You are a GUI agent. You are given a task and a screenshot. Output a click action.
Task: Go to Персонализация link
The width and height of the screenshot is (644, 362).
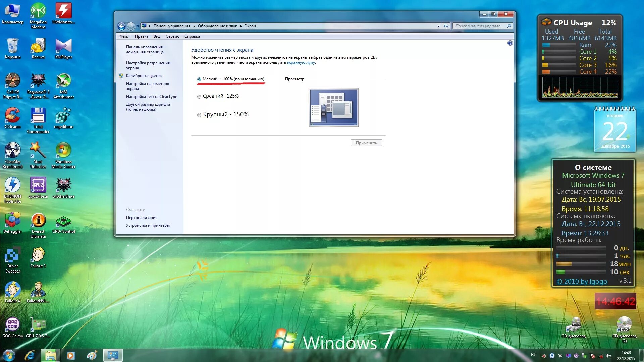click(142, 218)
